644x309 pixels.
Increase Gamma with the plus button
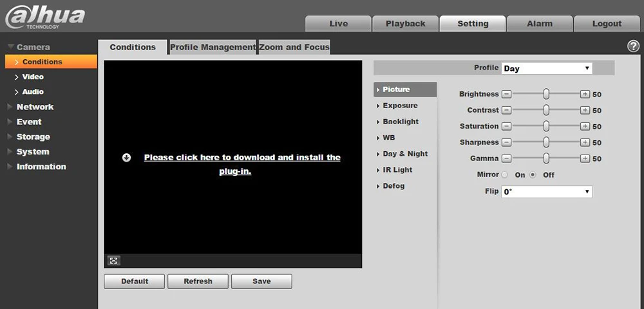point(585,158)
